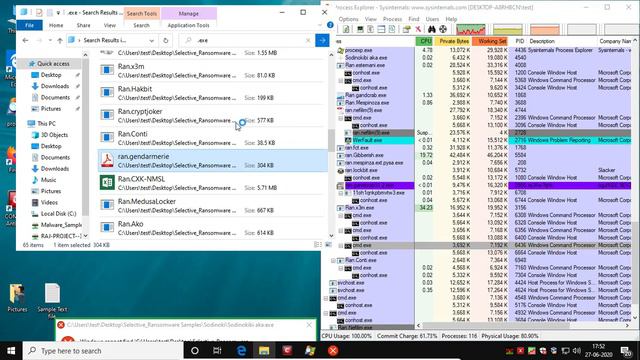Open the address bar history dropdown
640x360 pixels.
151,40
